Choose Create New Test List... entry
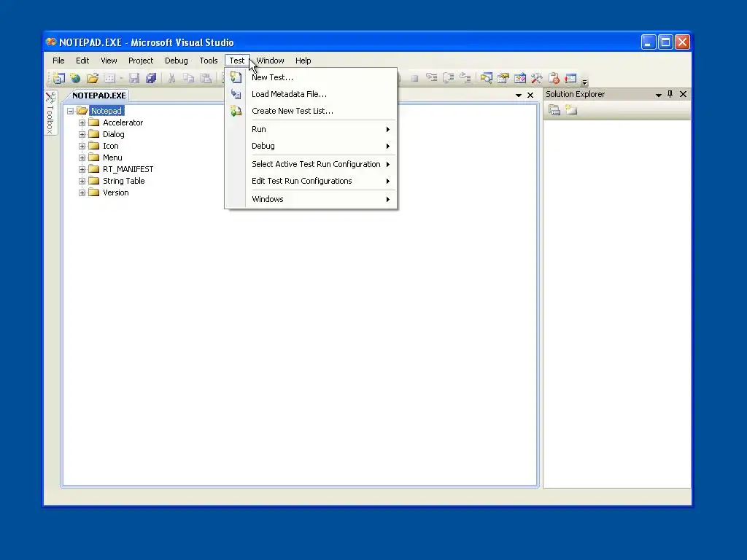747x560 pixels. point(311,111)
